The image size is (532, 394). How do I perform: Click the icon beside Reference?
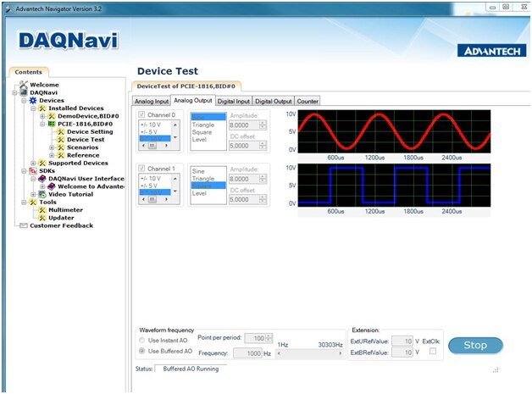tap(61, 155)
